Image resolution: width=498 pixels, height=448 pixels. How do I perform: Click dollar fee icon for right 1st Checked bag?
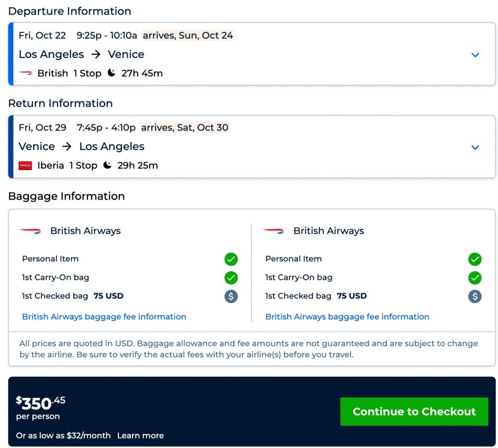click(x=475, y=296)
